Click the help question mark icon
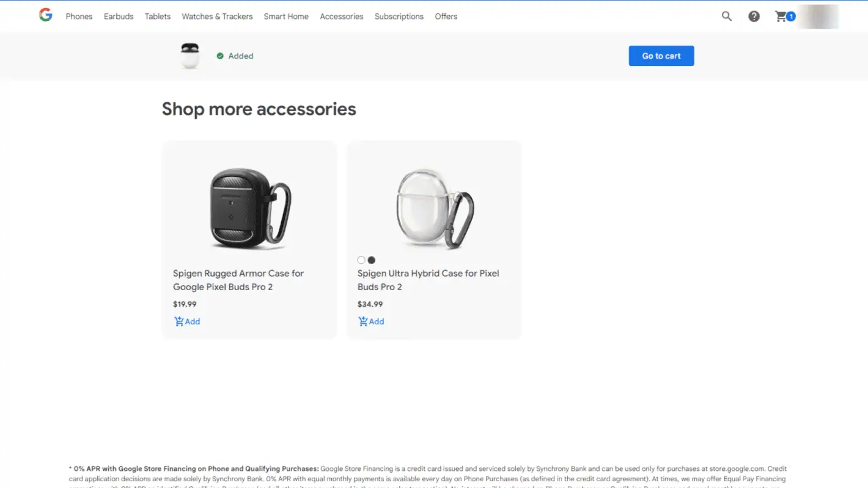 click(754, 16)
